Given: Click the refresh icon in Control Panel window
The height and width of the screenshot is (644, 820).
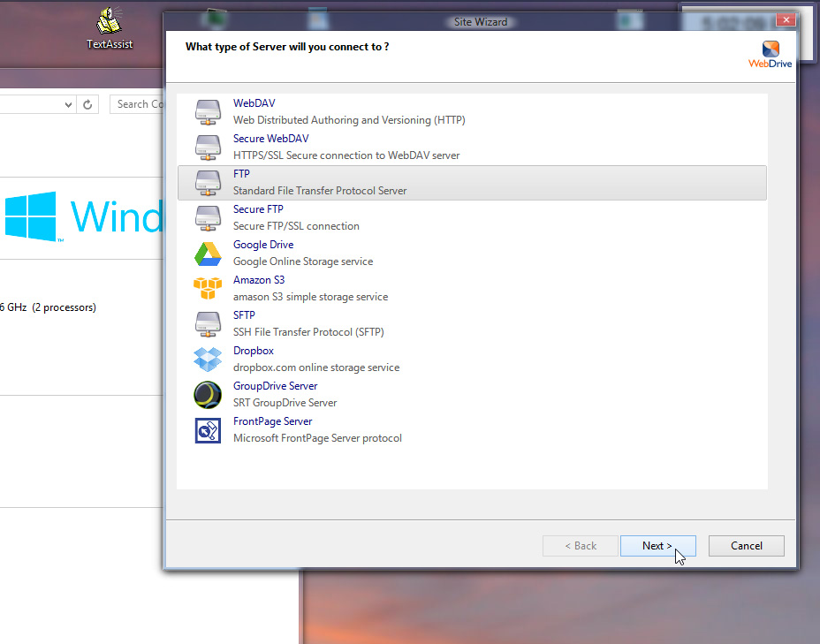Looking at the screenshot, I should point(87,104).
